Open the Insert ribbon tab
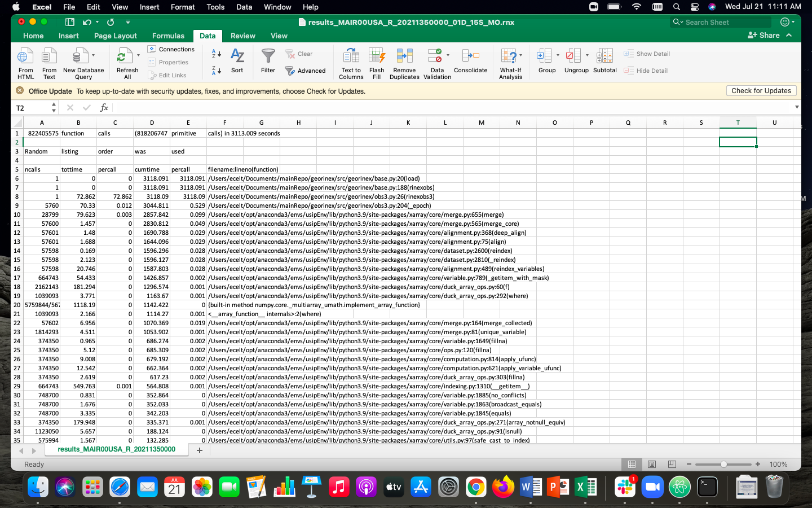The image size is (812, 508). (69, 36)
